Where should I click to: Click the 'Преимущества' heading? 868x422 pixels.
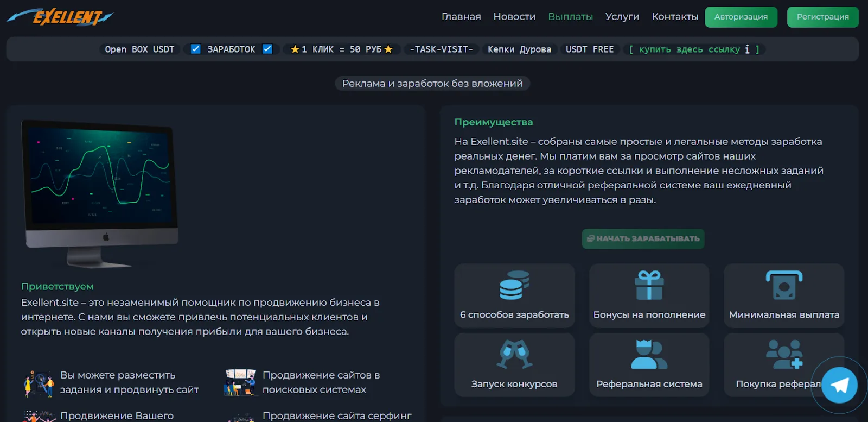494,122
